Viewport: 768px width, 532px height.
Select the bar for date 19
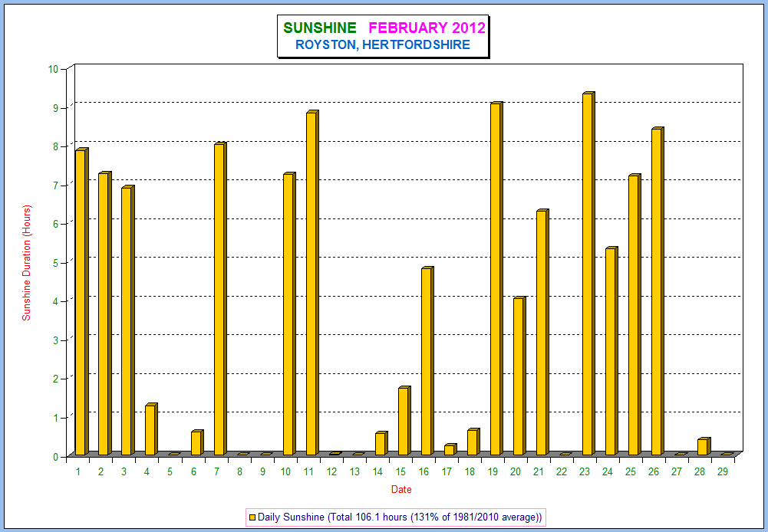[x=496, y=278]
